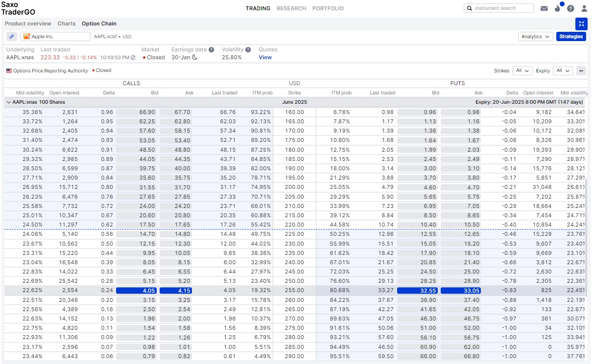Open quotes via the View link
This screenshot has width=593, height=364.
click(265, 57)
